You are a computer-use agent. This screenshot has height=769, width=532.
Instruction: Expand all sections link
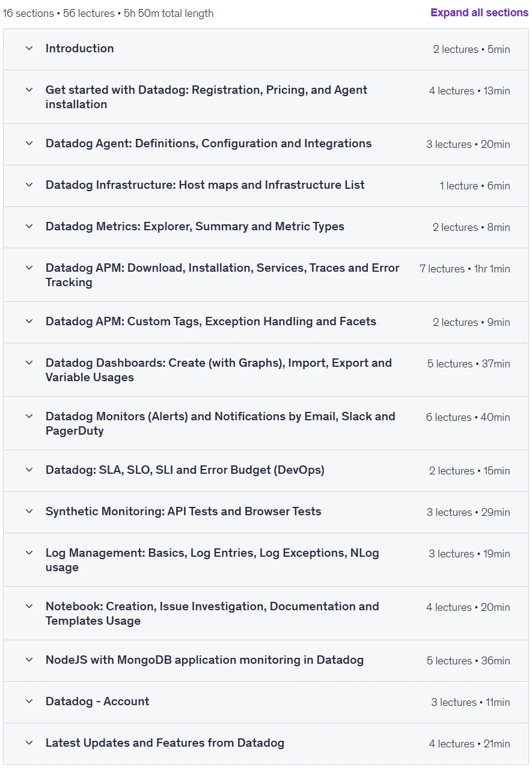pyautogui.click(x=479, y=13)
